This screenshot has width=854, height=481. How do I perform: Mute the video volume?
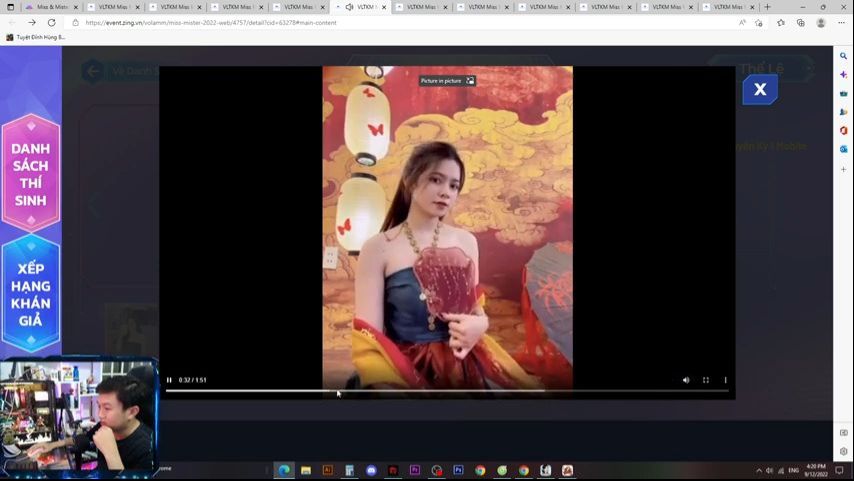tap(686, 380)
